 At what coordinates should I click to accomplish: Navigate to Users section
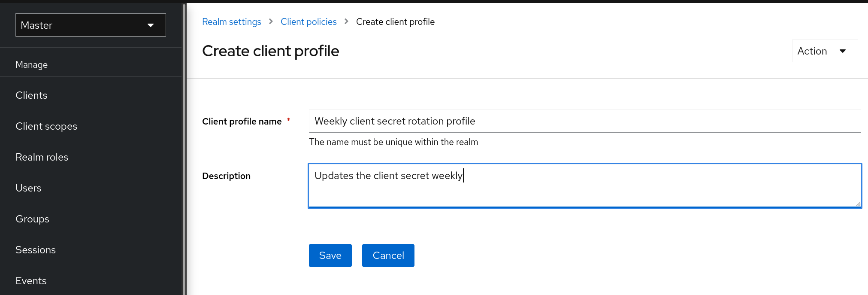click(28, 188)
